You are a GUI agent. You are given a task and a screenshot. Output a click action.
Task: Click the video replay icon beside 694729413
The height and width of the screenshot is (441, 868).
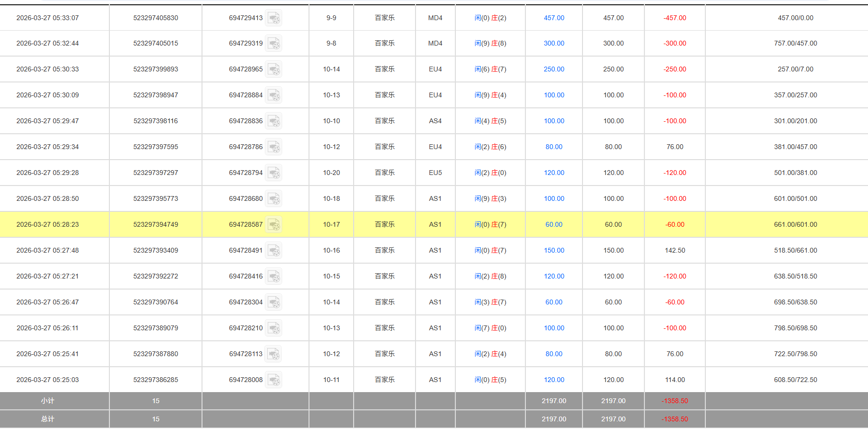coord(273,18)
